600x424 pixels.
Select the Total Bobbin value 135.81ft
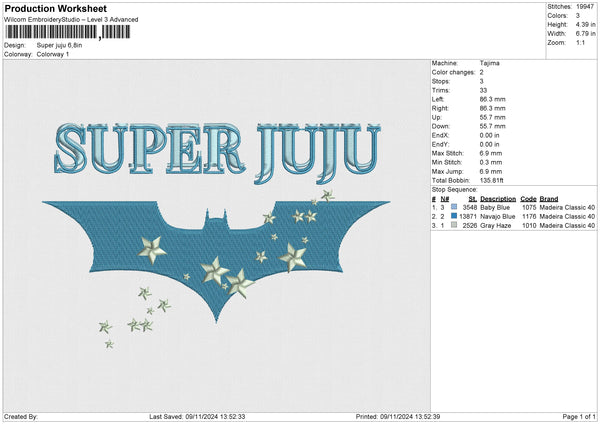click(492, 180)
